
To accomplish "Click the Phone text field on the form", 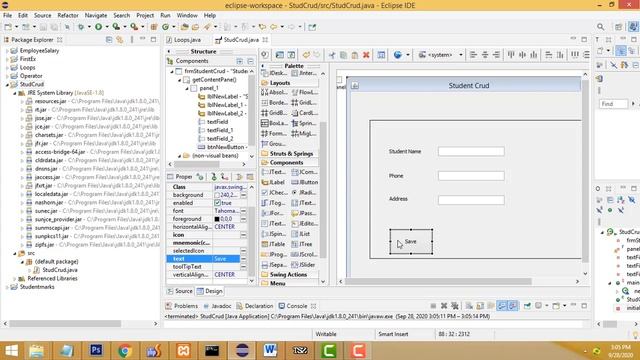I will click(x=471, y=176).
